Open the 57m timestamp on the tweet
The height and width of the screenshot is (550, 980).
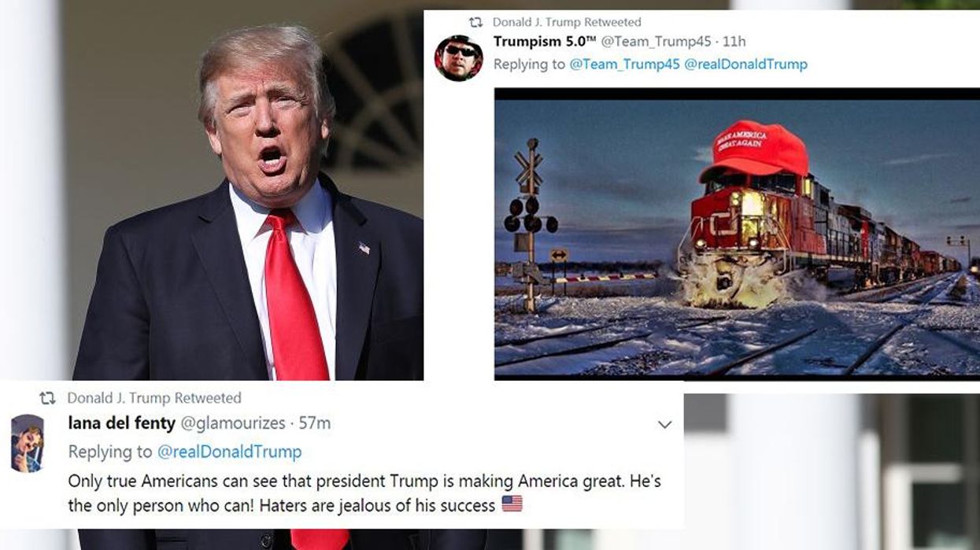click(x=314, y=423)
